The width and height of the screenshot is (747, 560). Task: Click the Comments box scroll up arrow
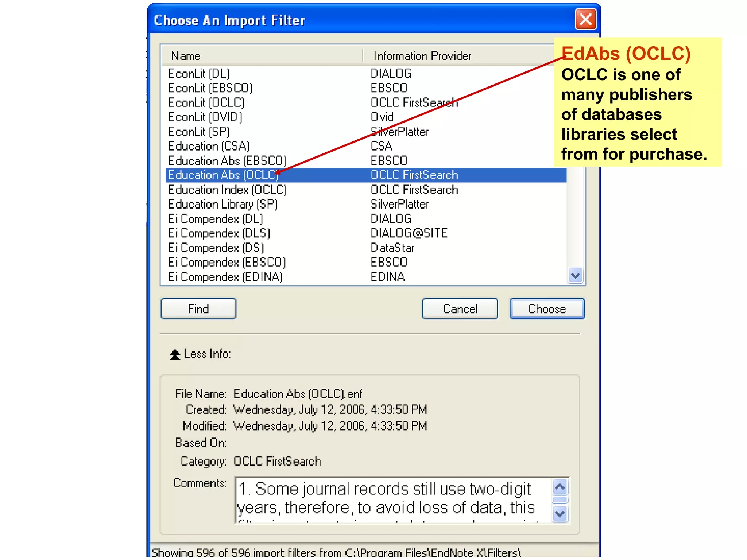tap(560, 487)
